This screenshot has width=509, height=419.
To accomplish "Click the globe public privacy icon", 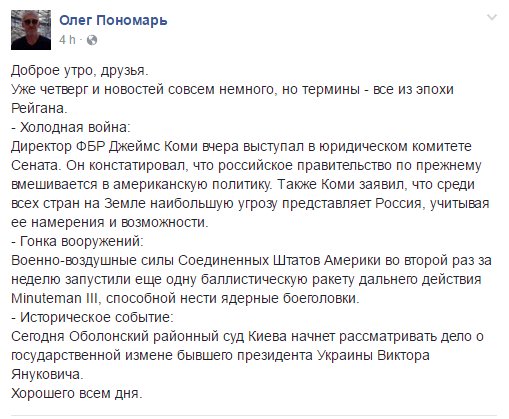I will click(x=92, y=40).
